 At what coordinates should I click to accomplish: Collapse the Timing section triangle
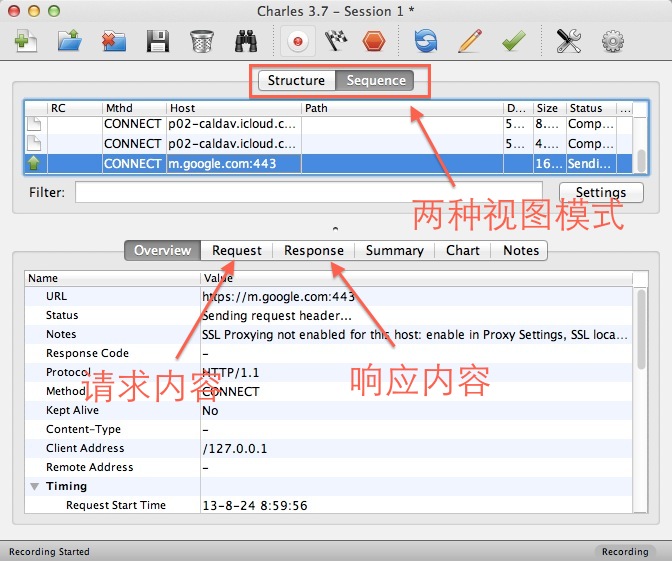tap(35, 486)
